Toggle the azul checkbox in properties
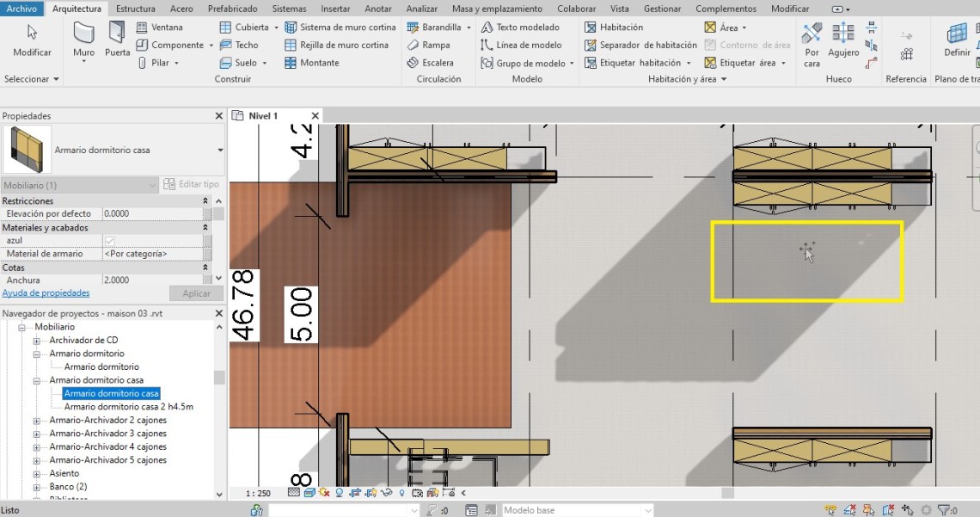 click(x=109, y=241)
